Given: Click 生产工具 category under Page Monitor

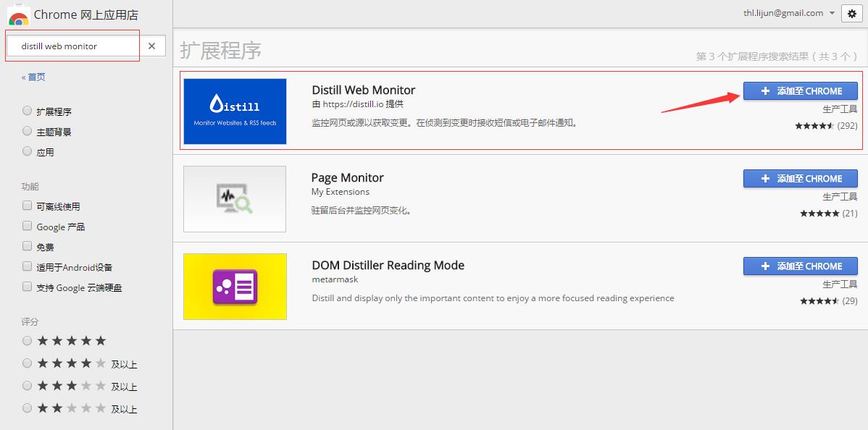Looking at the screenshot, I should pos(840,196).
